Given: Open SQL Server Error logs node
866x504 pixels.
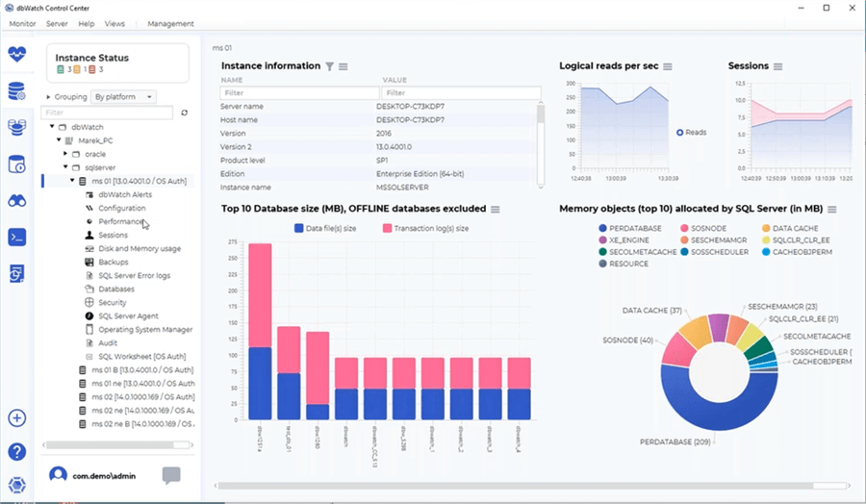Looking at the screenshot, I should (x=134, y=275).
